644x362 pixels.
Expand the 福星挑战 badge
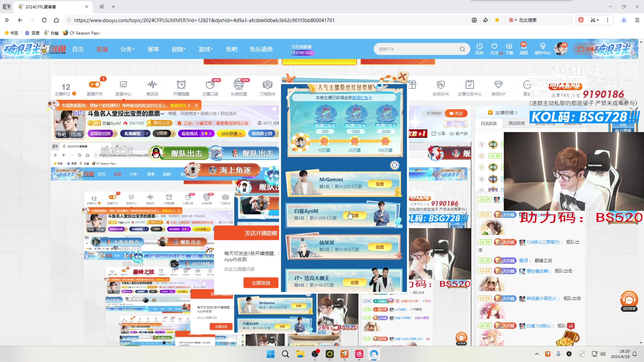coord(196,133)
